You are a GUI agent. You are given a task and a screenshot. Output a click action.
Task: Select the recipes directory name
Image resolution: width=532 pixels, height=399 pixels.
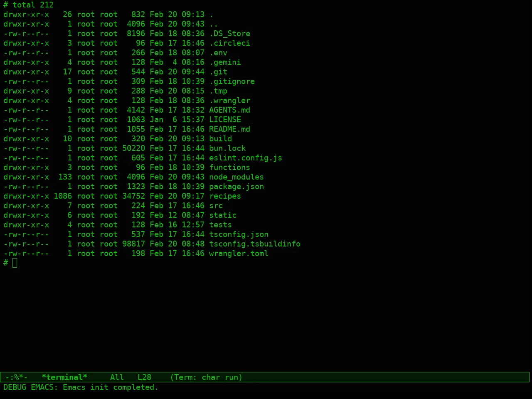point(225,196)
